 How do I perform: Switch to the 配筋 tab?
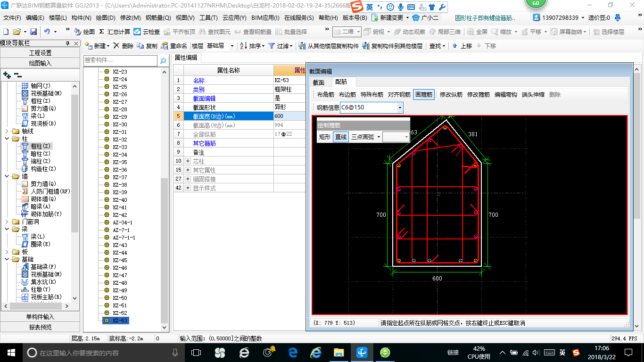(341, 82)
